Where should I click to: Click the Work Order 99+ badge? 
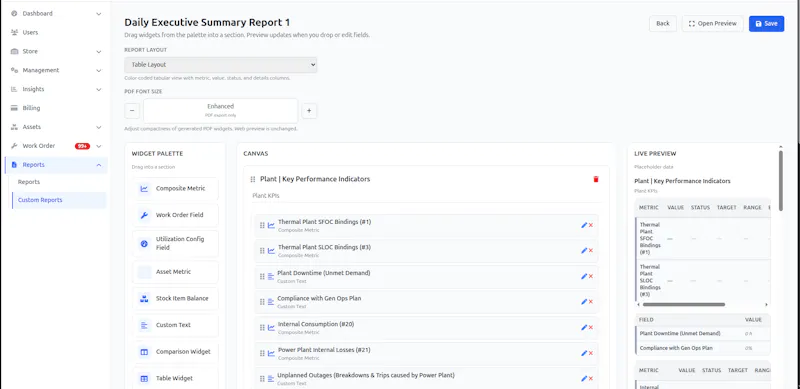point(82,146)
